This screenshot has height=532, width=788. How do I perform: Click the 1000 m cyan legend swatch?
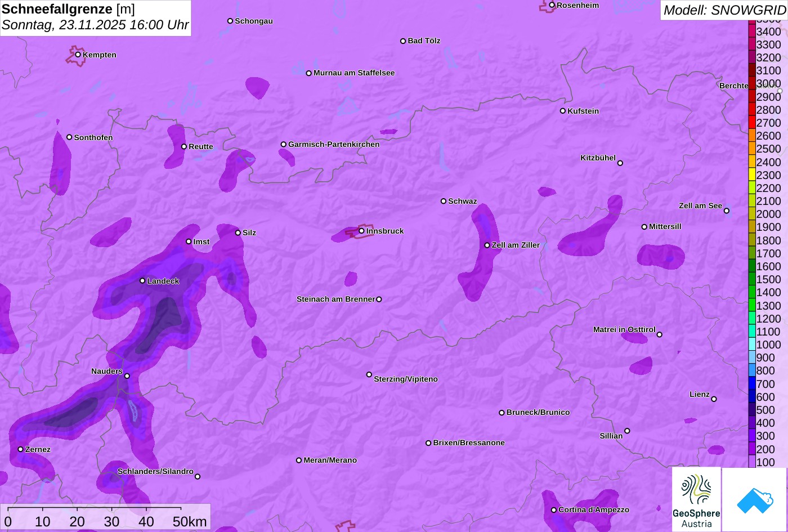click(752, 345)
